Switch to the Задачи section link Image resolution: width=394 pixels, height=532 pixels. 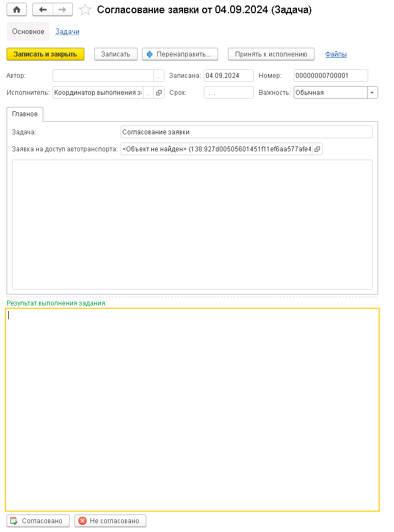point(67,32)
